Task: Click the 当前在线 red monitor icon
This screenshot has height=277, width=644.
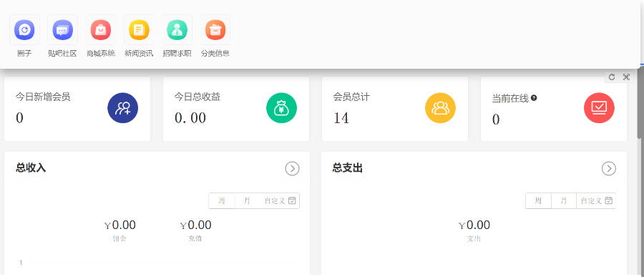Action: [599, 108]
